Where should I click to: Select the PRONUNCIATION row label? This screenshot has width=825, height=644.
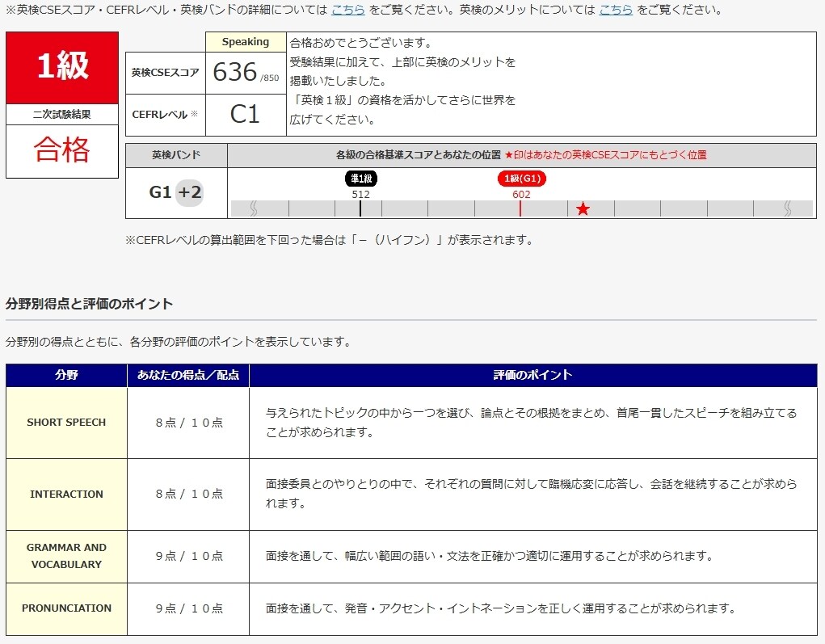pyautogui.click(x=66, y=608)
